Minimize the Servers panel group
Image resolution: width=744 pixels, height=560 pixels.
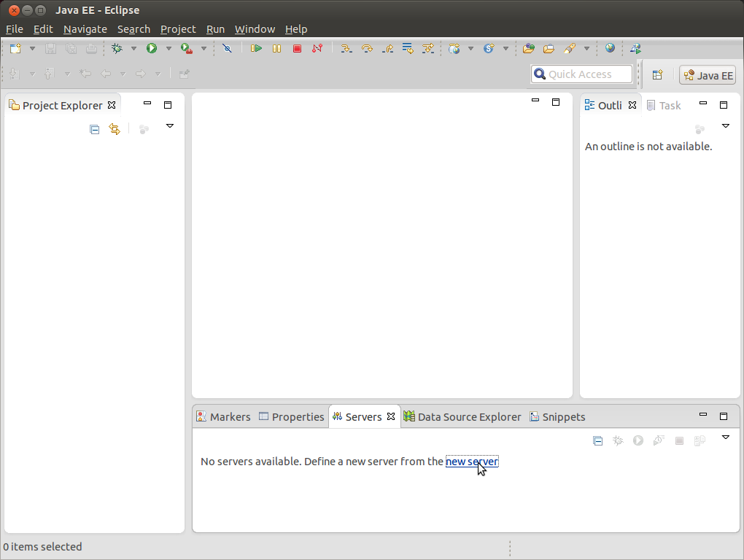(x=703, y=414)
